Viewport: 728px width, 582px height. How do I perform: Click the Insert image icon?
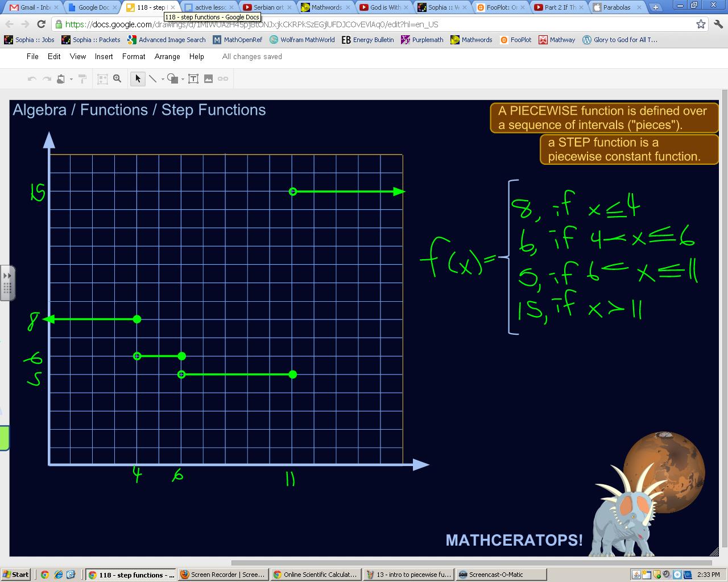[208, 79]
